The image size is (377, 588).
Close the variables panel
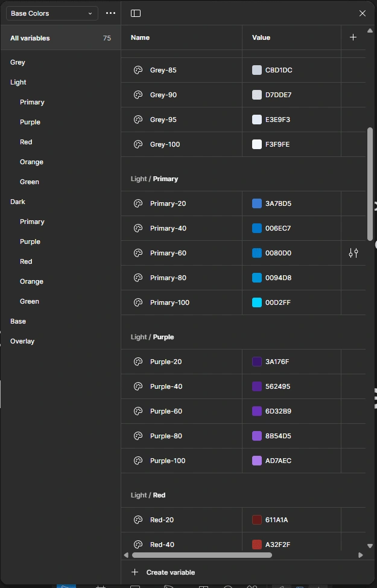click(363, 13)
